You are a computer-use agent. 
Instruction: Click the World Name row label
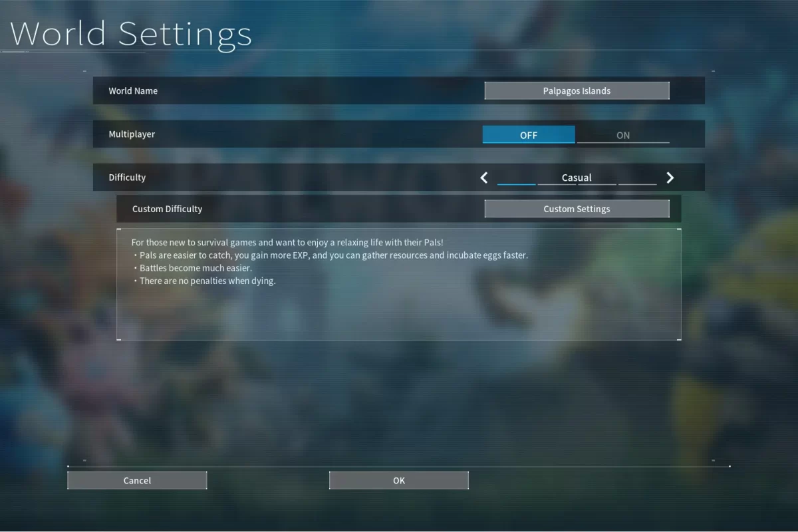click(133, 91)
